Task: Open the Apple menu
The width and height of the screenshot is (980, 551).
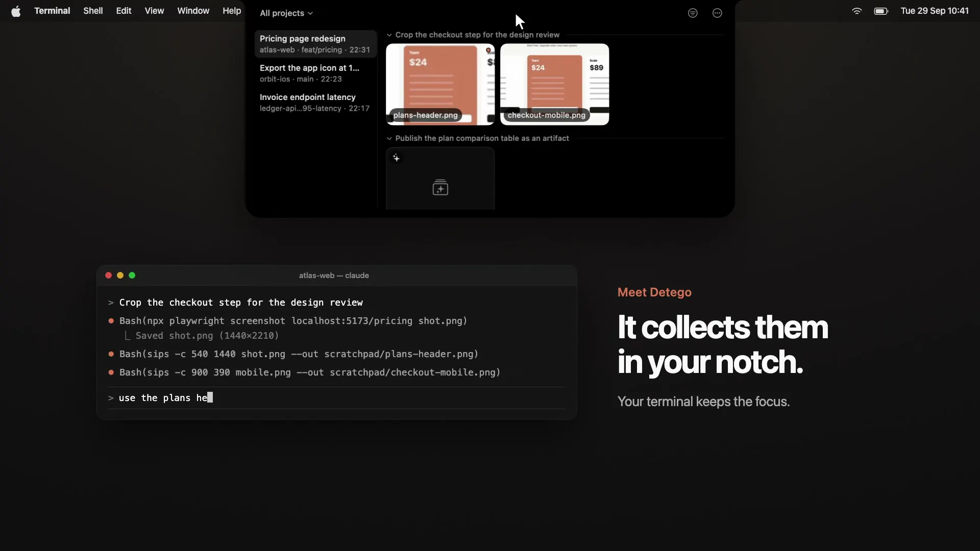Action: pos(16,11)
